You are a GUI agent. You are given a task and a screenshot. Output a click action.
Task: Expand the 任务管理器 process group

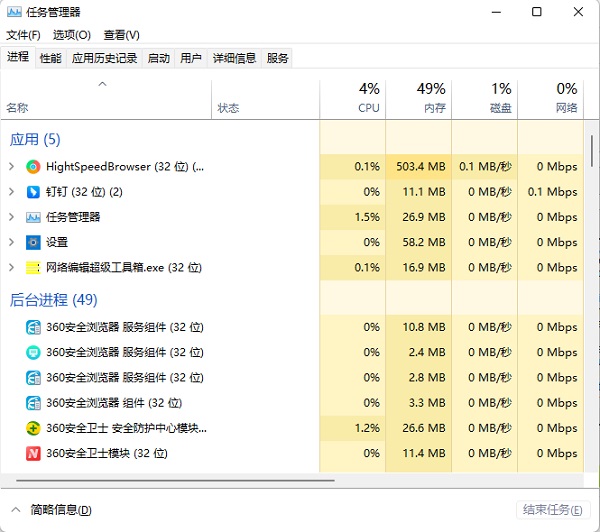tap(11, 217)
